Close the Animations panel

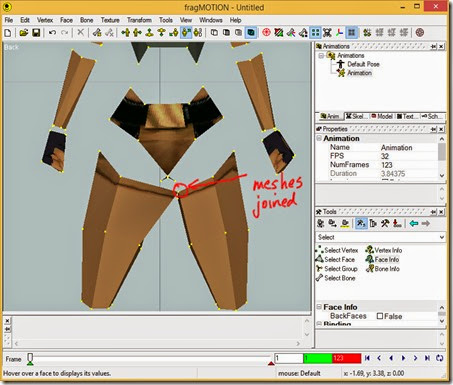pos(441,46)
